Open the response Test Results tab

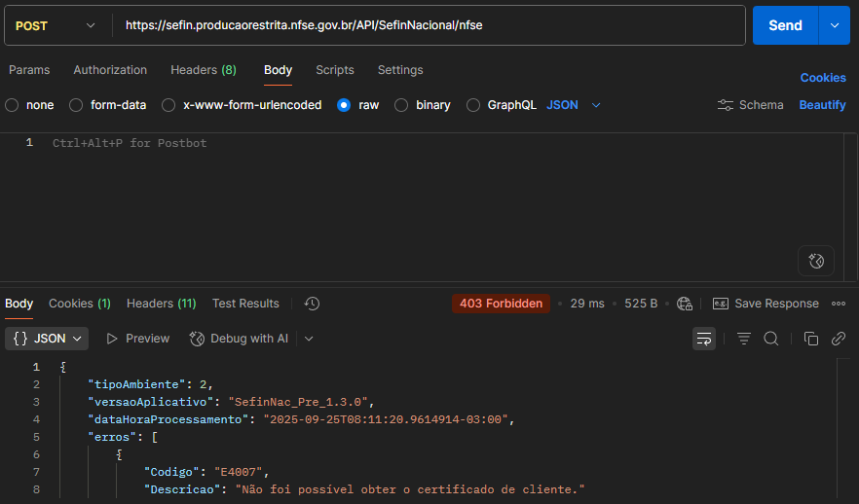click(x=245, y=304)
